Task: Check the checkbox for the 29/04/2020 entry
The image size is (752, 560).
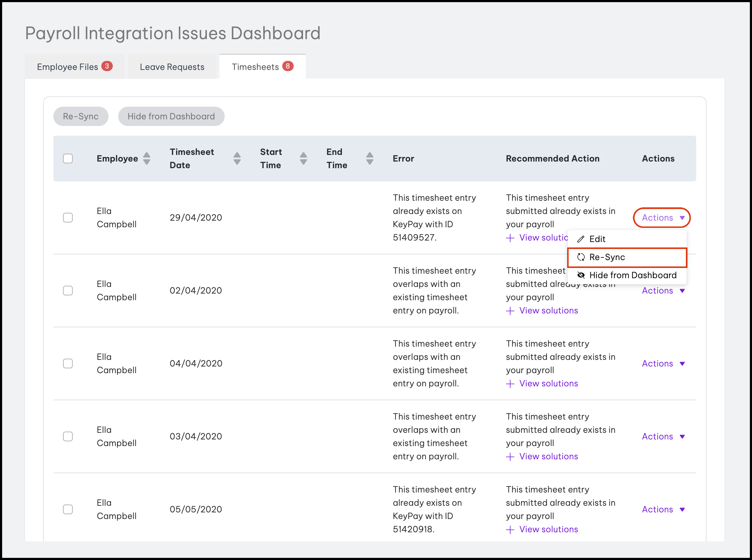Action: pos(68,218)
